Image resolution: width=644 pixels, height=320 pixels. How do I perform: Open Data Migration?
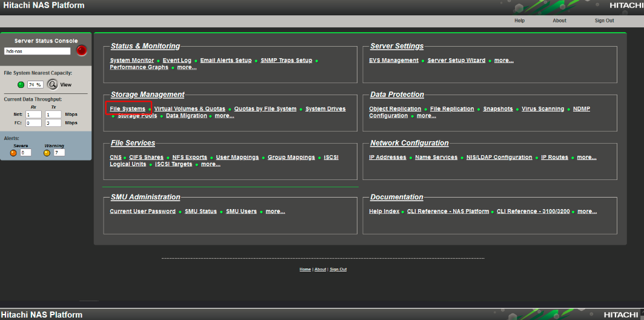187,116
